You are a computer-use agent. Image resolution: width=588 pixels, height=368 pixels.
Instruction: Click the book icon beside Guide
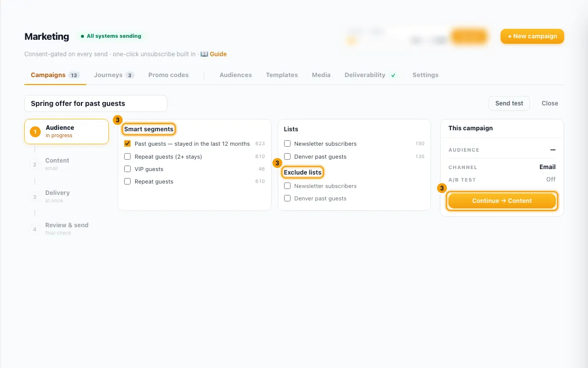pos(204,54)
